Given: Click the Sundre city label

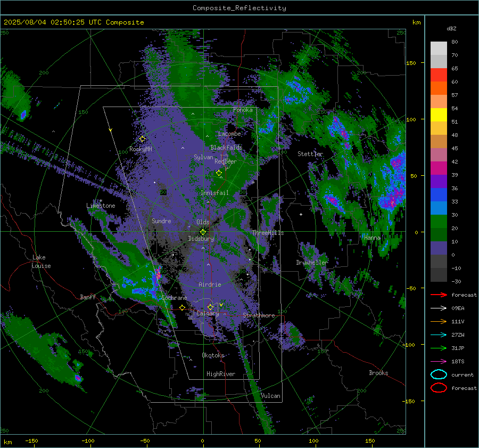Looking at the screenshot, I should pyautogui.click(x=161, y=221).
